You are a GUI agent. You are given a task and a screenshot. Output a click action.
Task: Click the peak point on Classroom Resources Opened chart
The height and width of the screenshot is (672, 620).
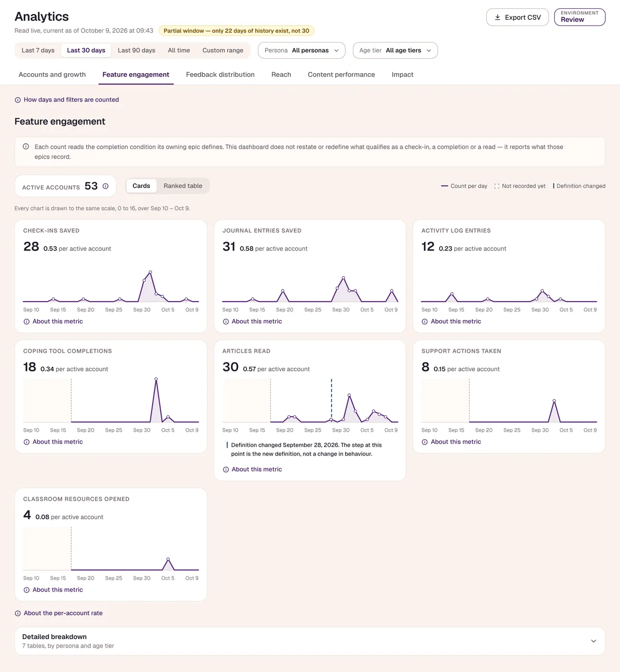coord(168,559)
